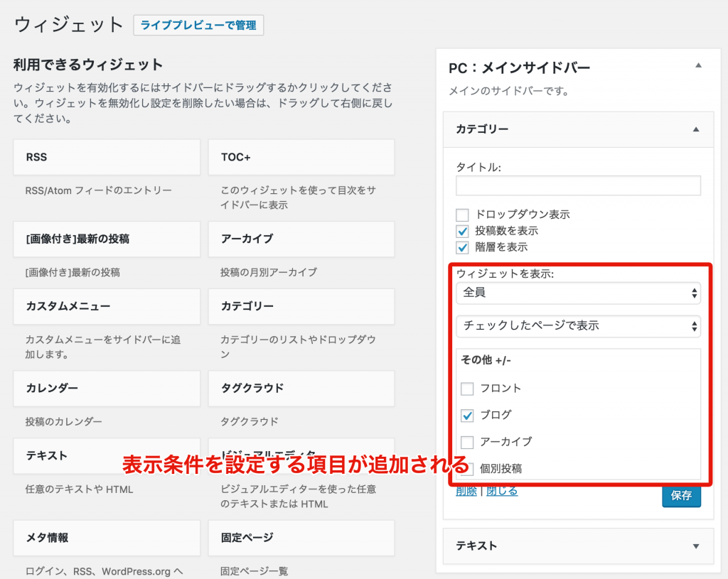
Task: Select the RSS widget
Action: (107, 157)
